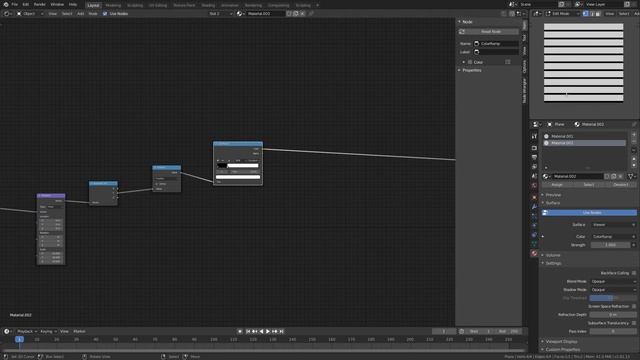Image resolution: width=640 pixels, height=360 pixels.
Task: Open the Edit Mode dropdown
Action: [x=562, y=13]
